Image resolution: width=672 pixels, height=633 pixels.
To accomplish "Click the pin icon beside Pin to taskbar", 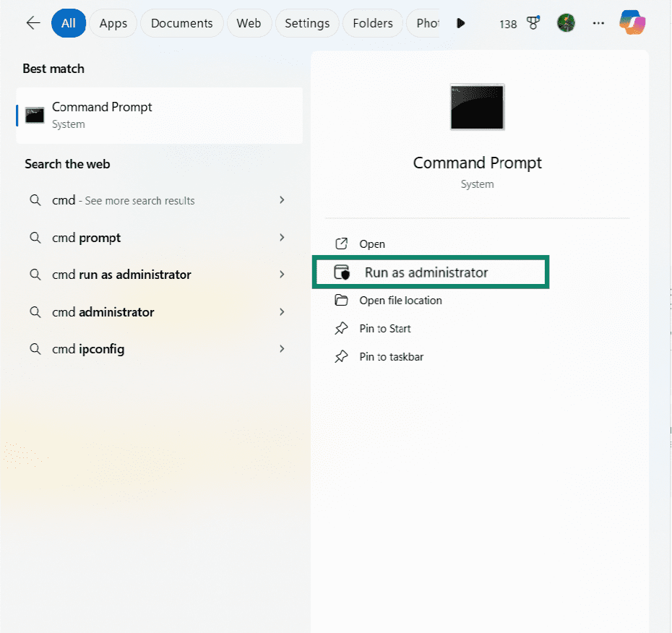I will point(341,356).
